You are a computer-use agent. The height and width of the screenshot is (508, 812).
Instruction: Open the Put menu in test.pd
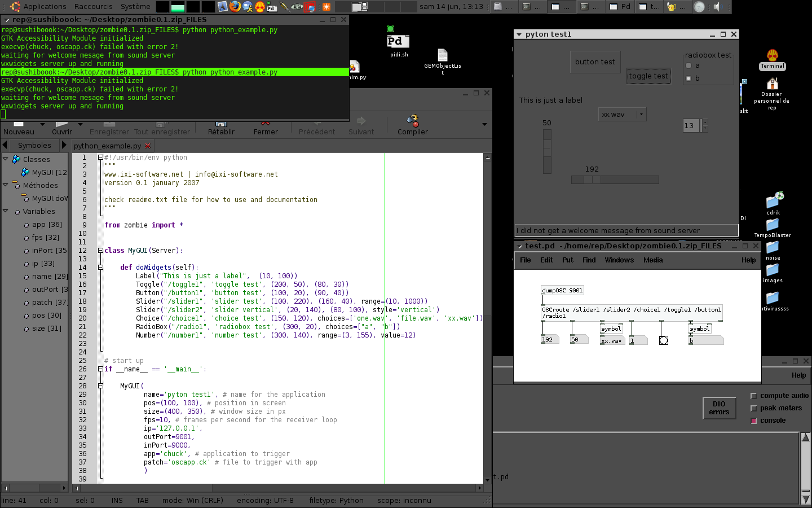point(567,260)
